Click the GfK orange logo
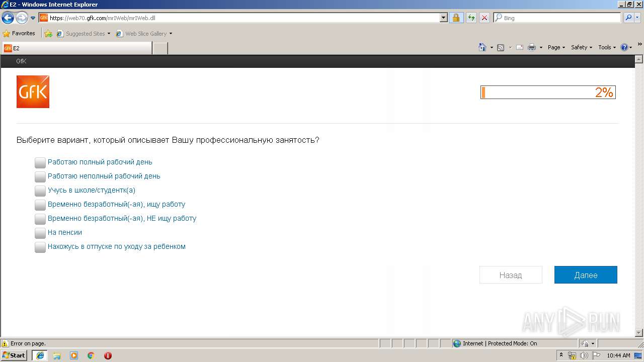This screenshot has height=362, width=644. coord(33,92)
